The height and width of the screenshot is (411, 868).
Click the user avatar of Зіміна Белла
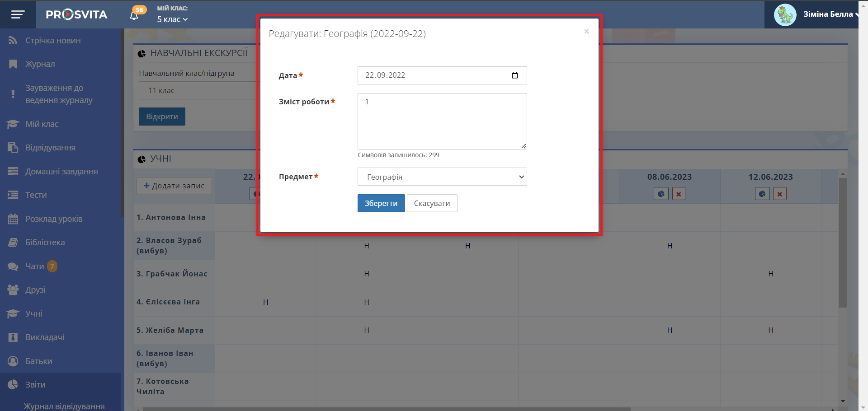[x=785, y=14]
